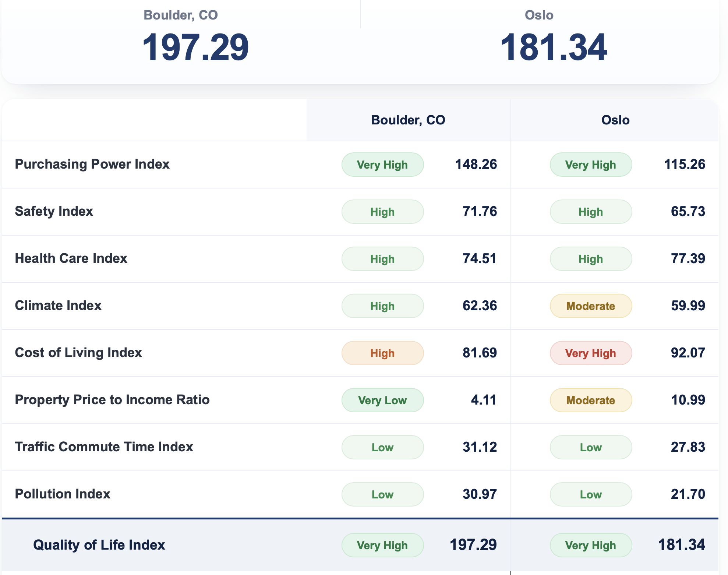Click Oslo's "High" Safety Index badge
The height and width of the screenshot is (575, 728).
(x=591, y=212)
